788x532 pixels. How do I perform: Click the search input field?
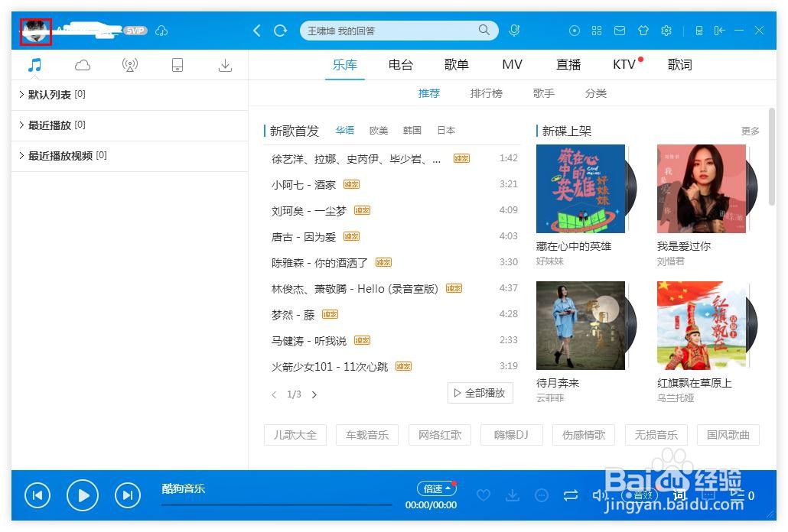click(389, 31)
